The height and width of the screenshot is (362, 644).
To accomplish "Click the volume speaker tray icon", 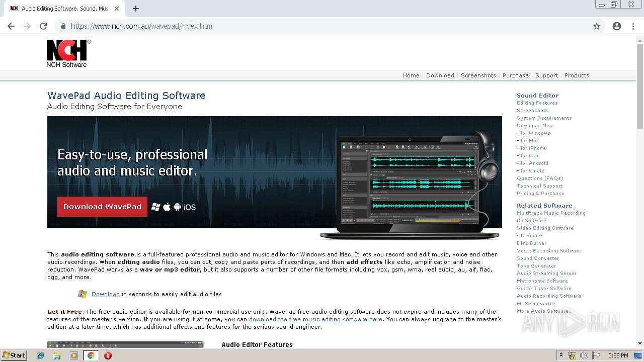I will pyautogui.click(x=584, y=355).
